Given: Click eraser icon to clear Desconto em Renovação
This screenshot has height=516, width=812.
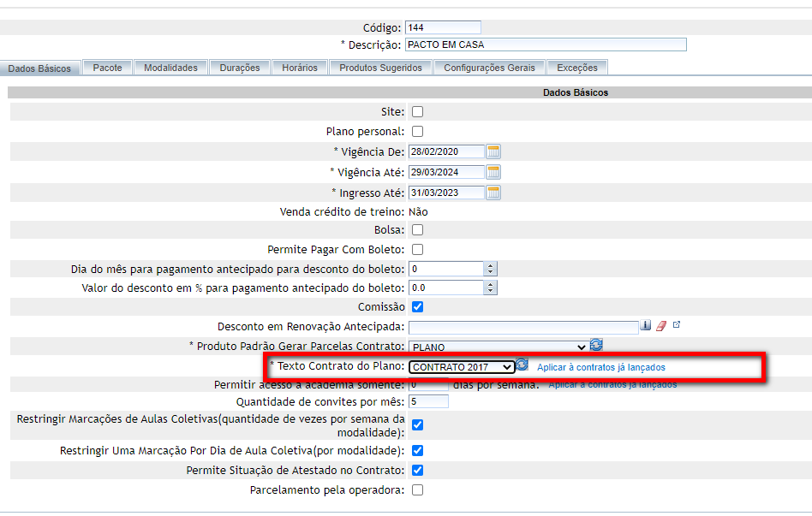Looking at the screenshot, I should 660,326.
